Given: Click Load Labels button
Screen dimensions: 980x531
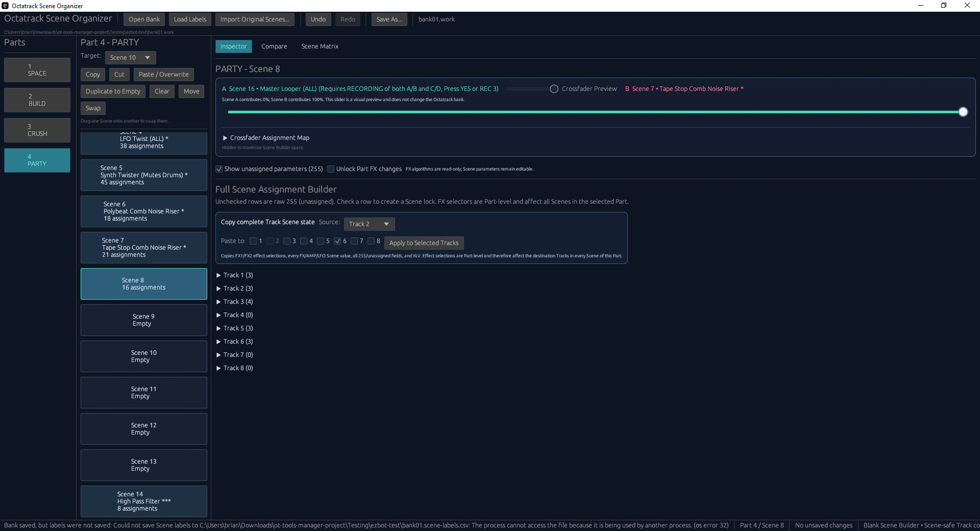Looking at the screenshot, I should pos(190,19).
